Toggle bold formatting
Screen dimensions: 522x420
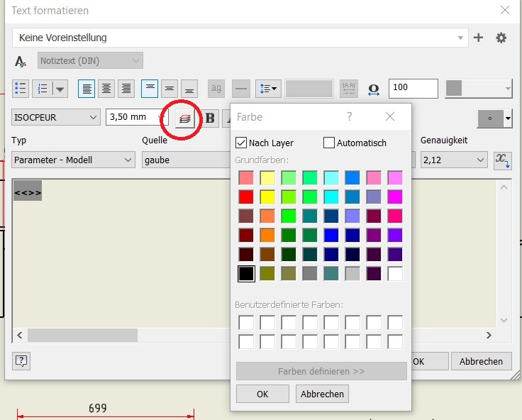[x=211, y=118]
